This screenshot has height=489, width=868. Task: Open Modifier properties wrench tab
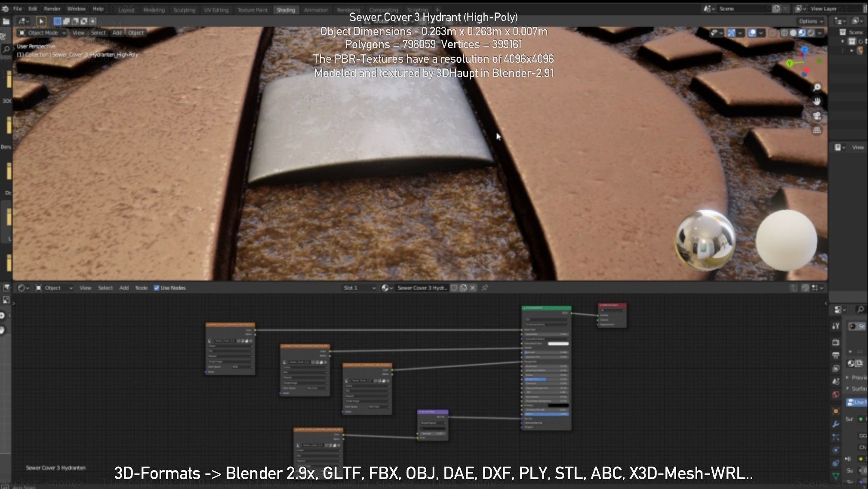(836, 424)
